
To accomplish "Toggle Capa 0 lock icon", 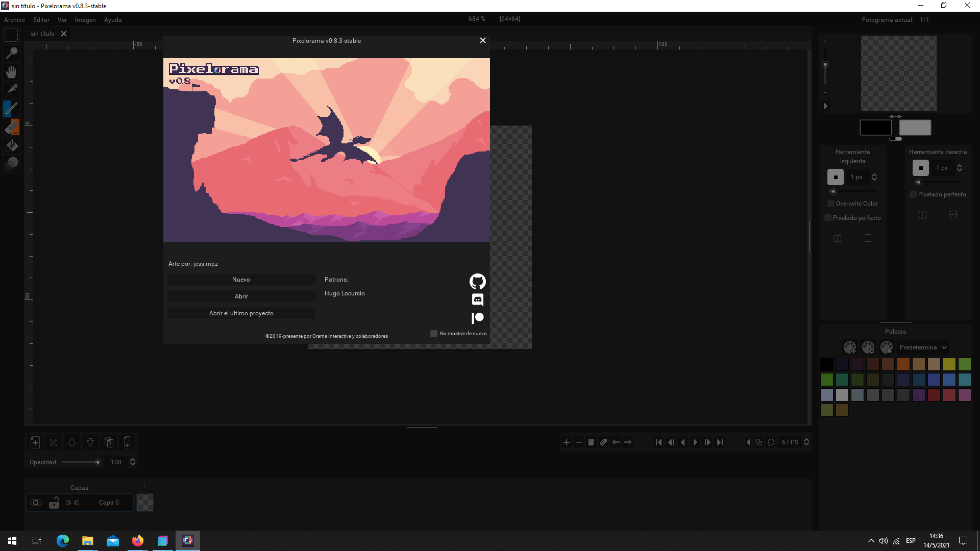I will (54, 503).
